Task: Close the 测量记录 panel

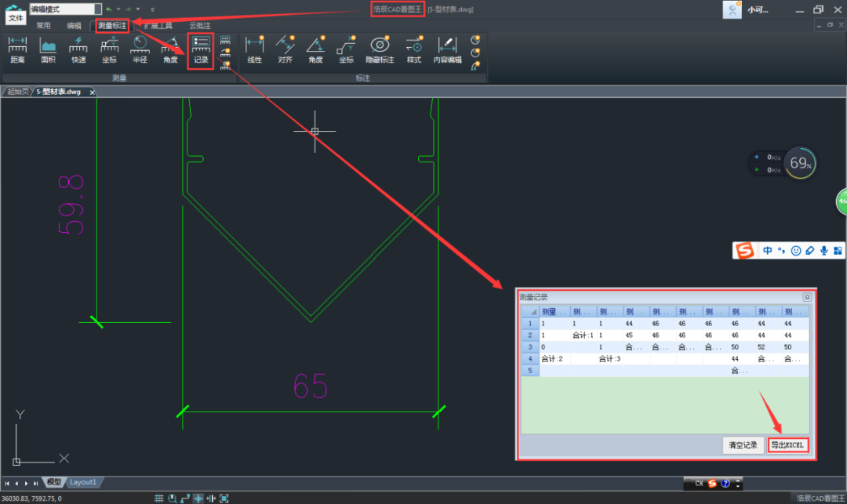Action: pyautogui.click(x=807, y=297)
